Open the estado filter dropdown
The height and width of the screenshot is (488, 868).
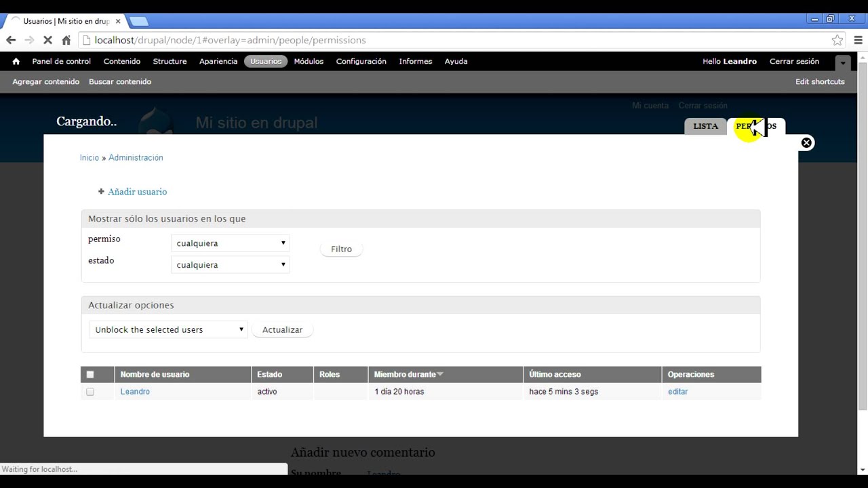pos(231,264)
